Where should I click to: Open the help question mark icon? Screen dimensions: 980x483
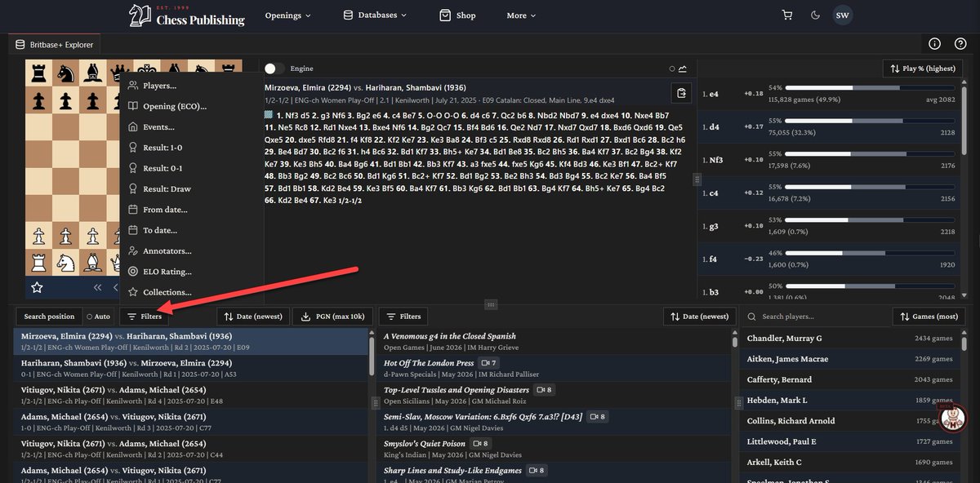click(x=960, y=44)
